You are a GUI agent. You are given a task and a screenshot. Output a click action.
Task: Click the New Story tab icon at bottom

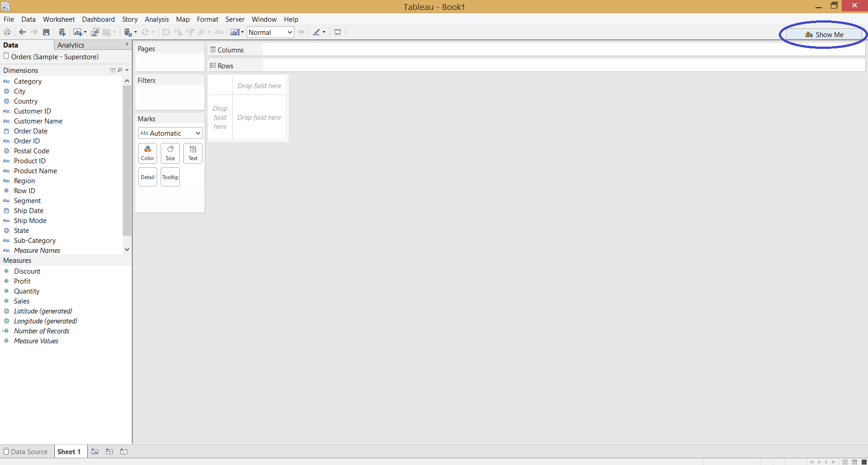click(124, 451)
